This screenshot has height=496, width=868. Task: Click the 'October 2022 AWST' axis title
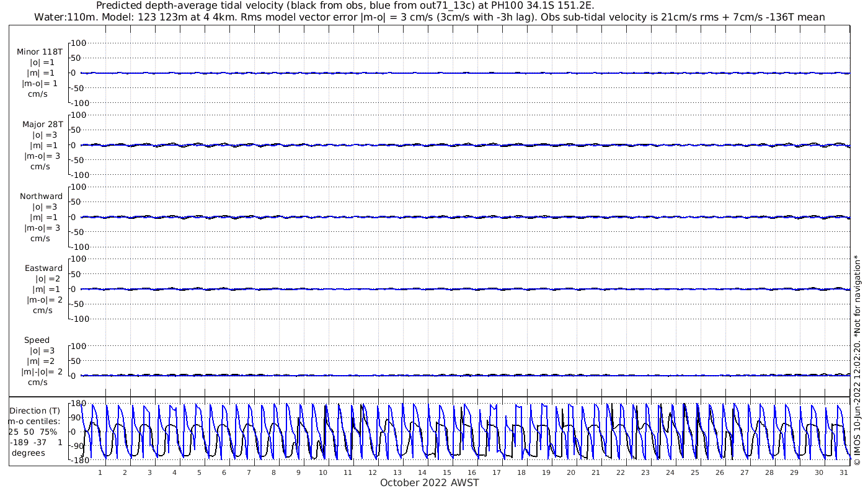pyautogui.click(x=430, y=482)
